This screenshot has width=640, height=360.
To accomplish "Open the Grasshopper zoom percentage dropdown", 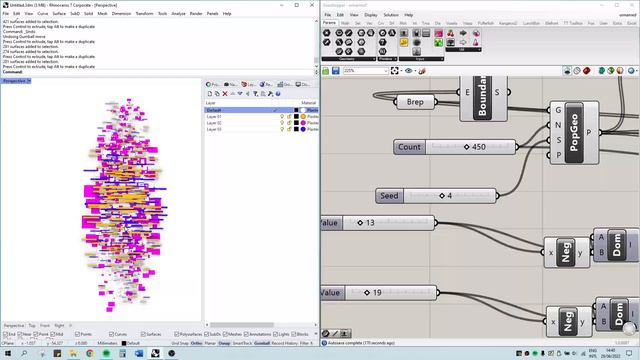I will point(386,71).
